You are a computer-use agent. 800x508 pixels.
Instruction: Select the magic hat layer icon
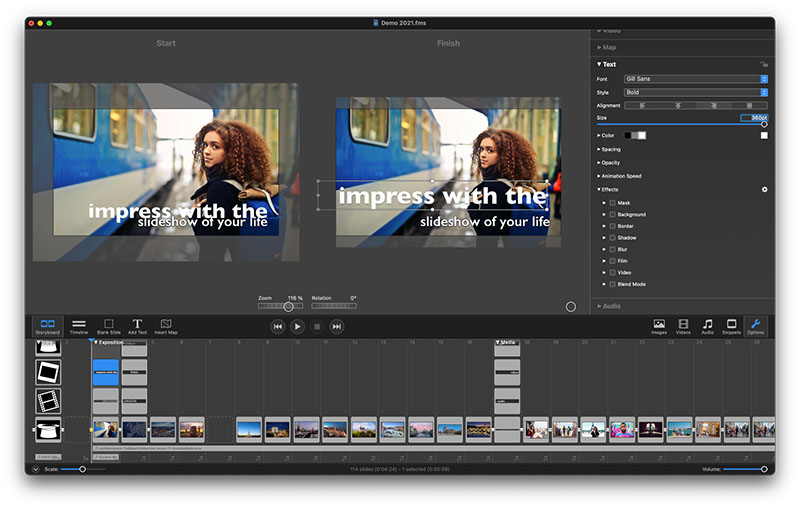[x=48, y=429]
